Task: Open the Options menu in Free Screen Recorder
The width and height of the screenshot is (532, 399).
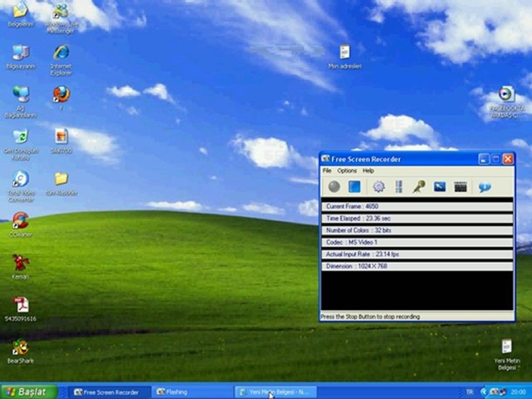Action: 347,171
